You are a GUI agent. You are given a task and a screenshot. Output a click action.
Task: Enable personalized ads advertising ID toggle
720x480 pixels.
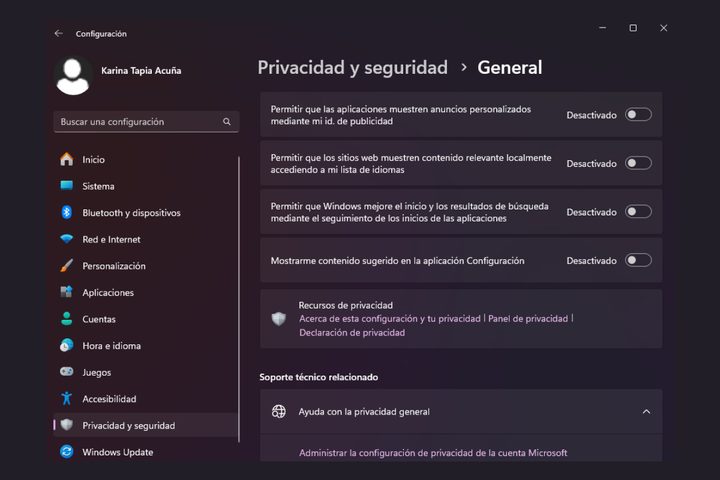tap(638, 115)
